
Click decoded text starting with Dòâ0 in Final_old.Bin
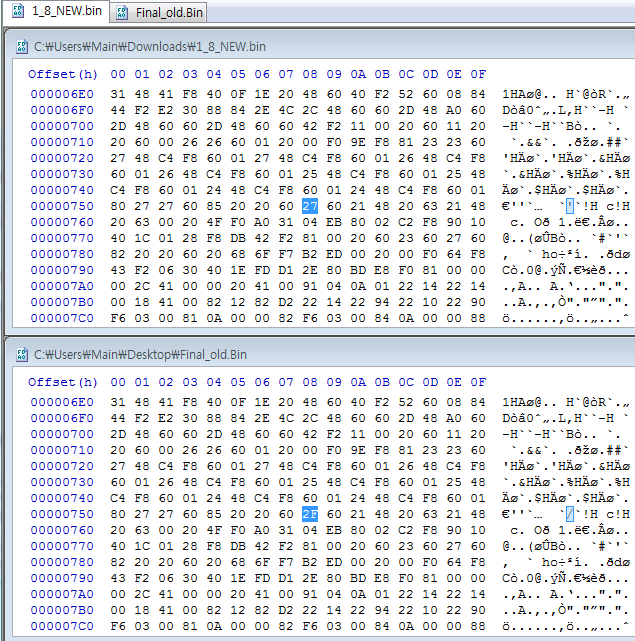click(566, 418)
